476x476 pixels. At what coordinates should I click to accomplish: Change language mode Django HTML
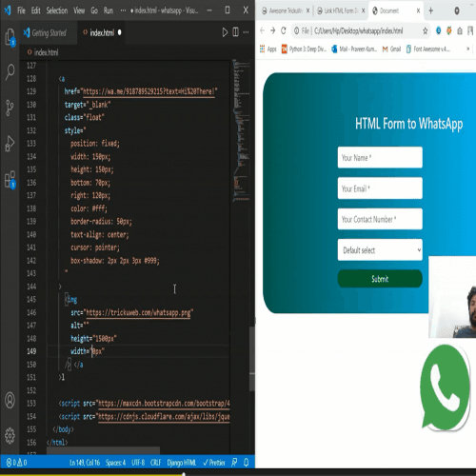coord(182,463)
